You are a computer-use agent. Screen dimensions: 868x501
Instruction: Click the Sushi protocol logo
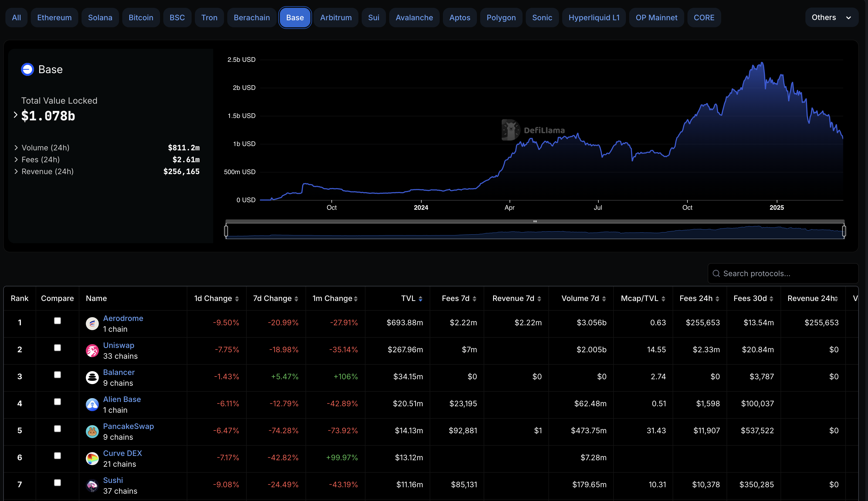tap(92, 486)
